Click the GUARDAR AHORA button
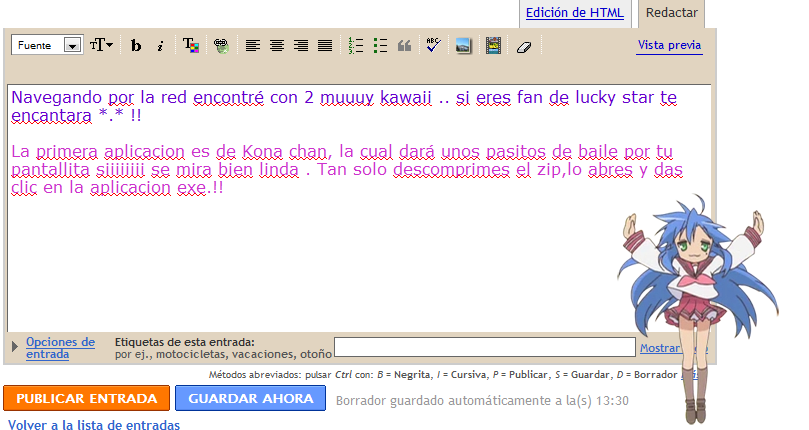The width and height of the screenshot is (809, 430). (250, 399)
